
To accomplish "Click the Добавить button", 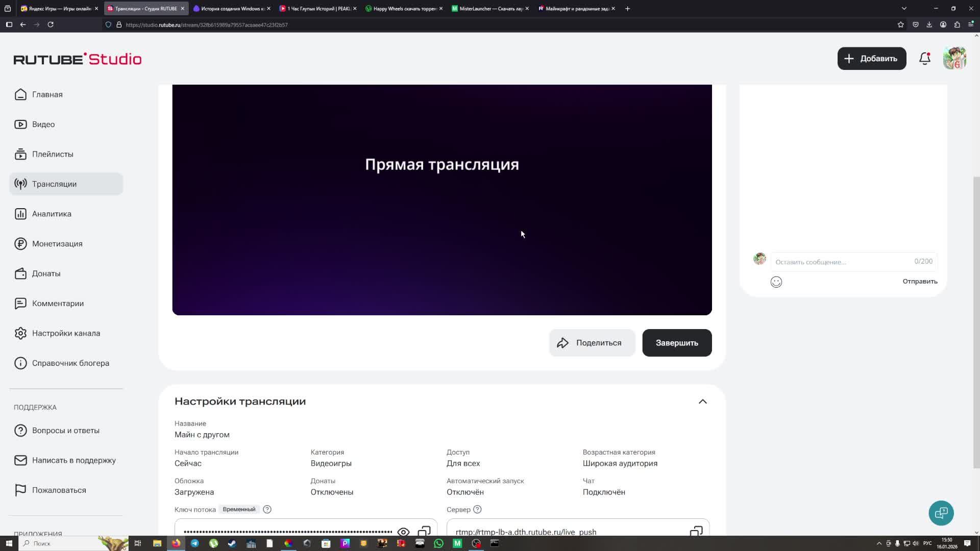I will point(871,59).
